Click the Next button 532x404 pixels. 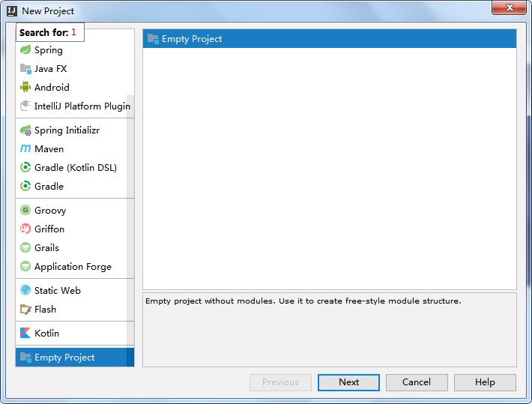pyautogui.click(x=348, y=382)
